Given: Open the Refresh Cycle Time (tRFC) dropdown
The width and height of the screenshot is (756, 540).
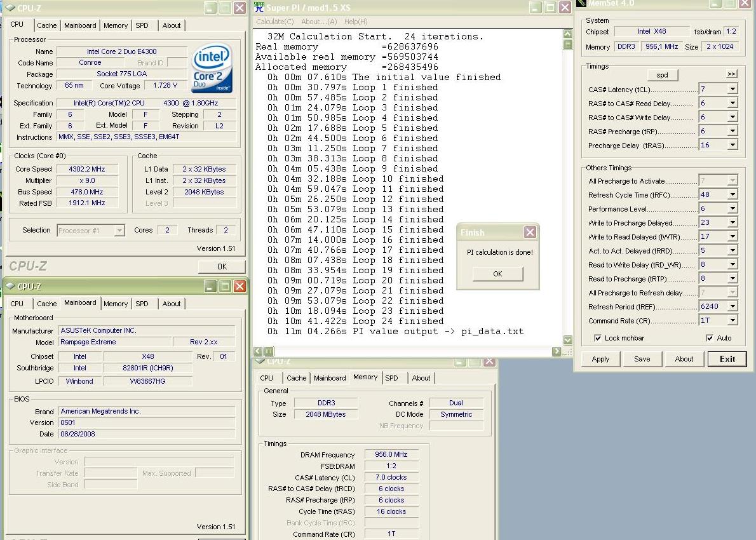Looking at the screenshot, I should [x=732, y=195].
